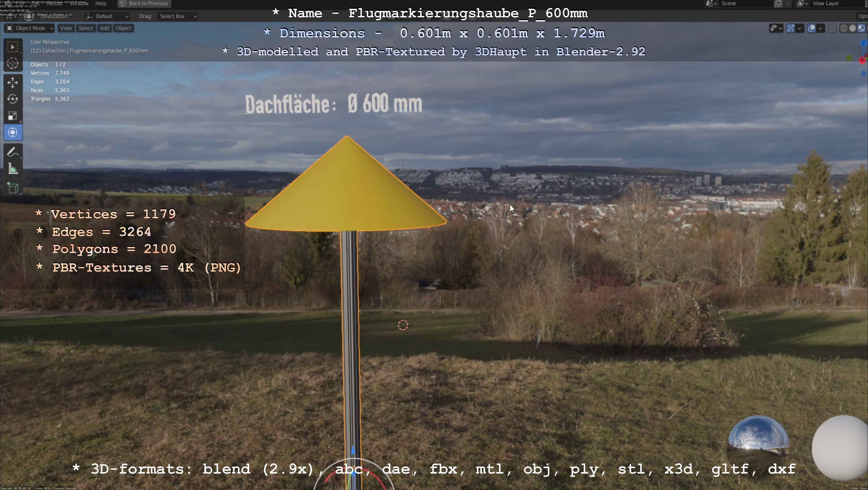Click the User Perspective label
Screen dimensions: 868x490
pyautogui.click(x=50, y=42)
